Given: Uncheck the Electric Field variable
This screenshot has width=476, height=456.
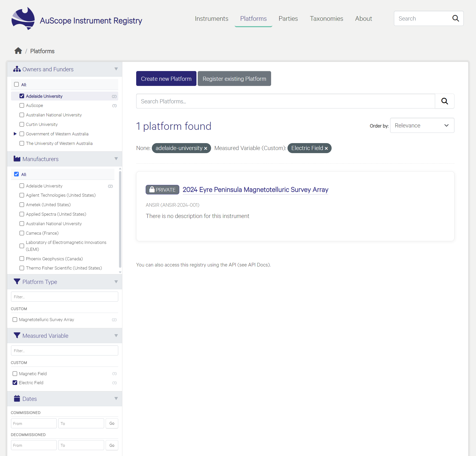Looking at the screenshot, I should pyautogui.click(x=15, y=383).
